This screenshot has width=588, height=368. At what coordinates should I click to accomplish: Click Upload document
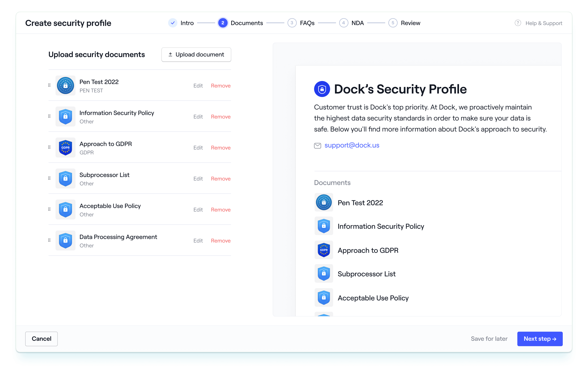point(196,54)
